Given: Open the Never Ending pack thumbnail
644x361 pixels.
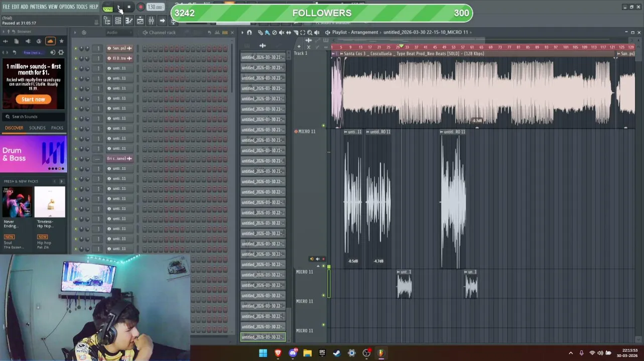Looking at the screenshot, I should (17, 202).
